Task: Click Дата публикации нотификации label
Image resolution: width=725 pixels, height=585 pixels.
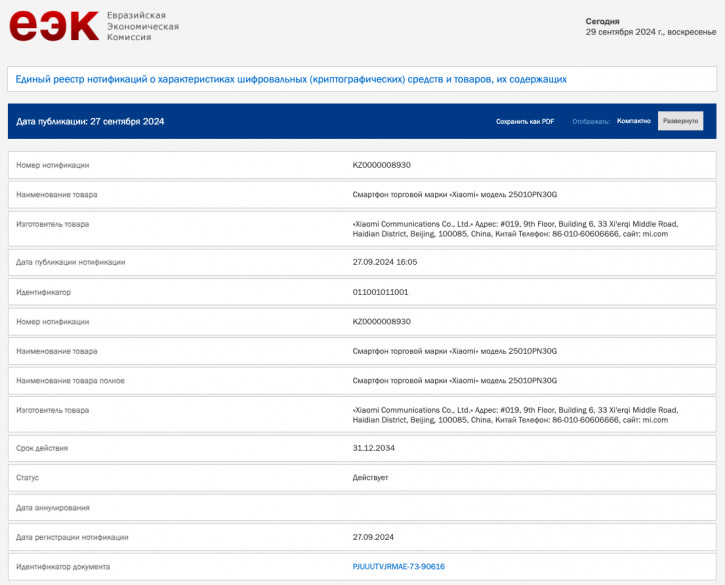Action: (x=70, y=262)
